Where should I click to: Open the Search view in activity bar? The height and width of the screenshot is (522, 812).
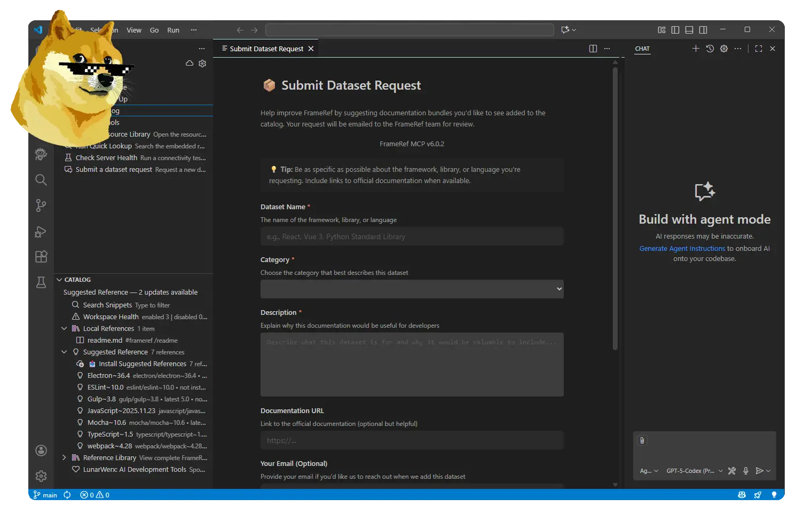tap(41, 180)
